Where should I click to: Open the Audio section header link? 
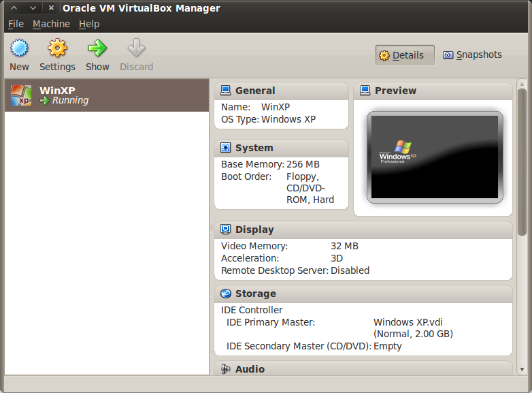(250, 369)
